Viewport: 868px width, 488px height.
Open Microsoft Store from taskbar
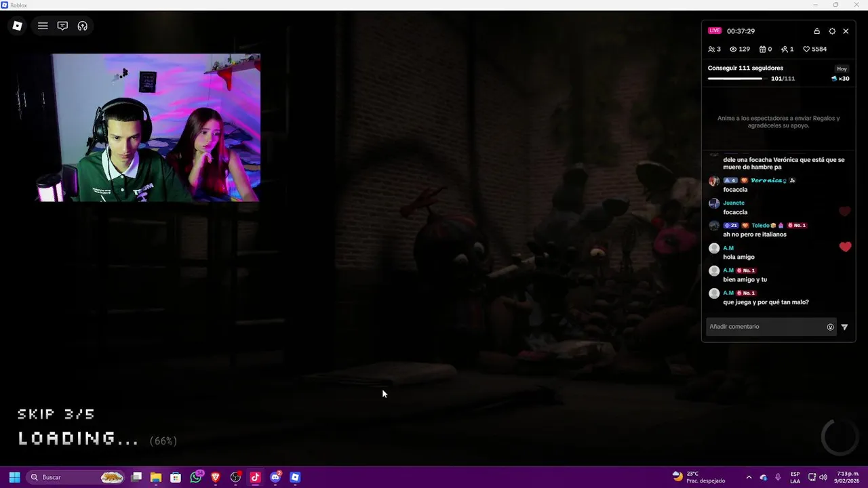point(176,477)
